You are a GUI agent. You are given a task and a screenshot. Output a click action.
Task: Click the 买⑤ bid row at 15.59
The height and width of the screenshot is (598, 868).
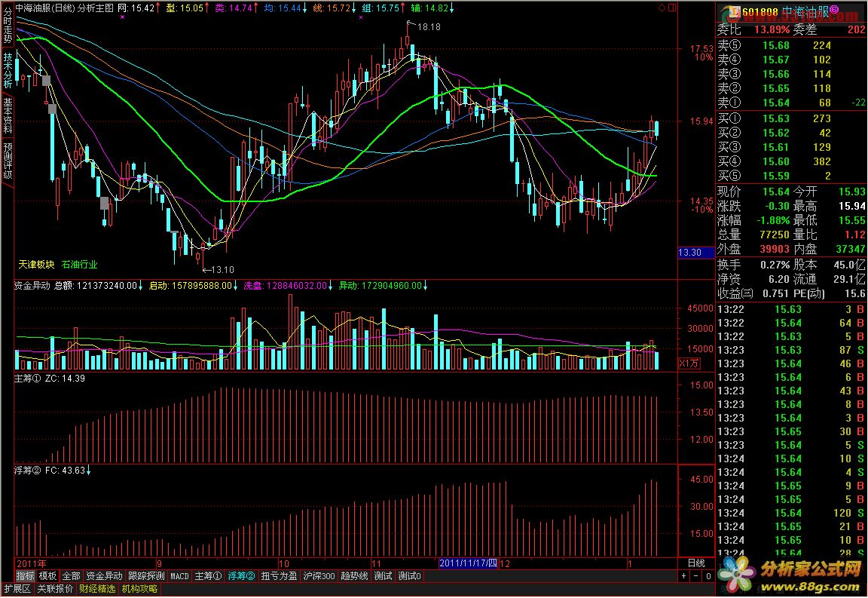point(792,176)
